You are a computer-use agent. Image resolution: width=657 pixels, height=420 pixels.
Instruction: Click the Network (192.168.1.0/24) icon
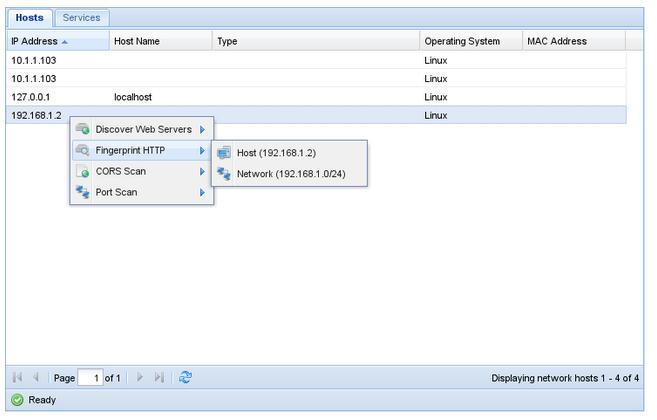tap(224, 174)
